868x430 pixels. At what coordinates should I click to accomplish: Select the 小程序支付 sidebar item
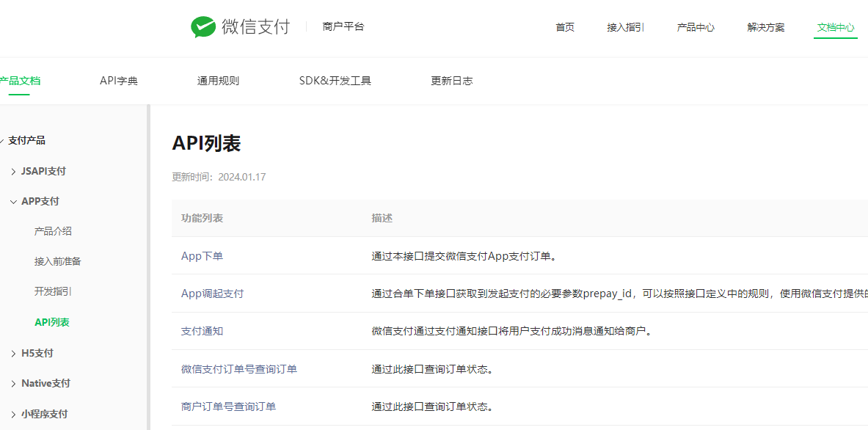click(44, 413)
